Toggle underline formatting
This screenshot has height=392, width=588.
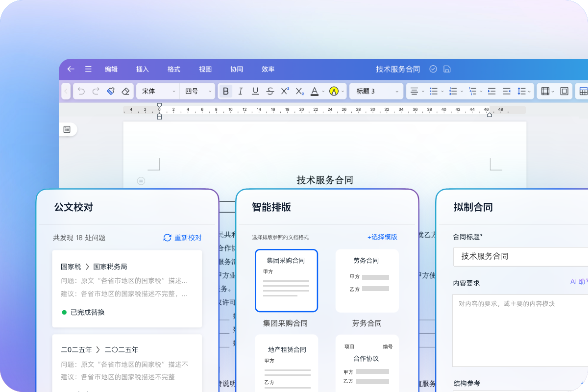tap(255, 91)
